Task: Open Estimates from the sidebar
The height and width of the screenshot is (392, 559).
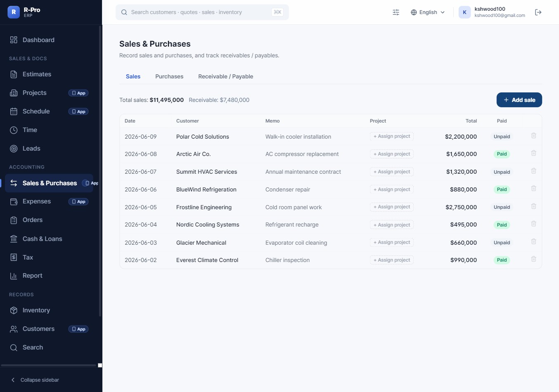Action: 49,74
